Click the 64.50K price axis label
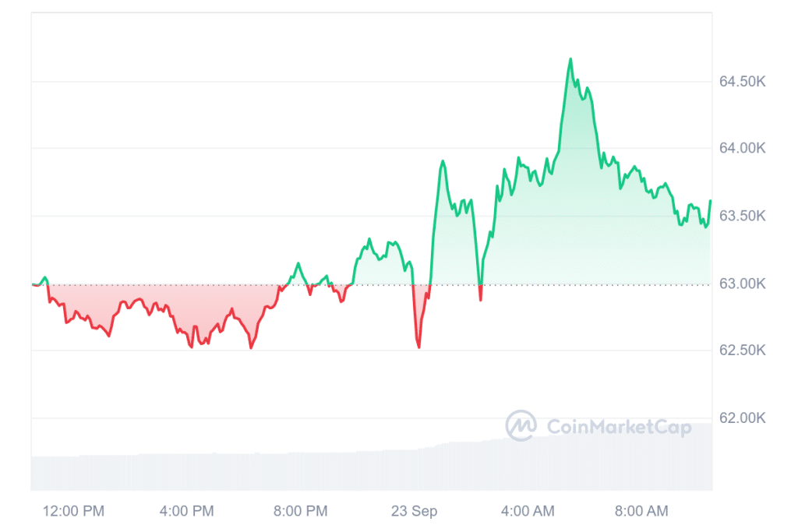Image resolution: width=798 pixels, height=532 pixels. click(742, 81)
